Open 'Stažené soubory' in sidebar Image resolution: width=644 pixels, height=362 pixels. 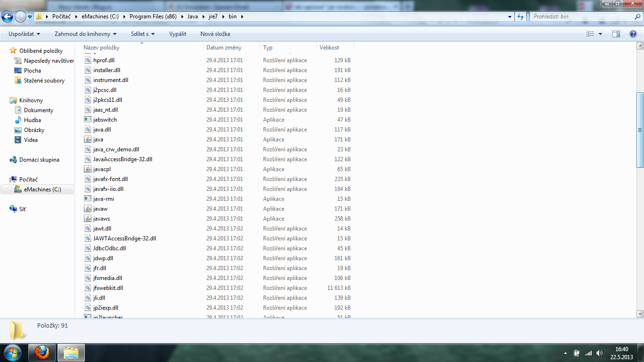pos(44,81)
